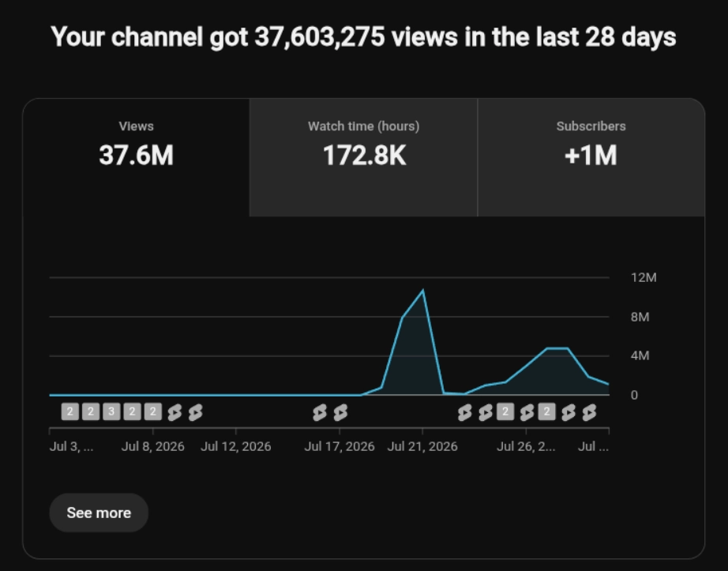Image resolution: width=728 pixels, height=571 pixels.
Task: Click the See more button
Action: (x=99, y=513)
